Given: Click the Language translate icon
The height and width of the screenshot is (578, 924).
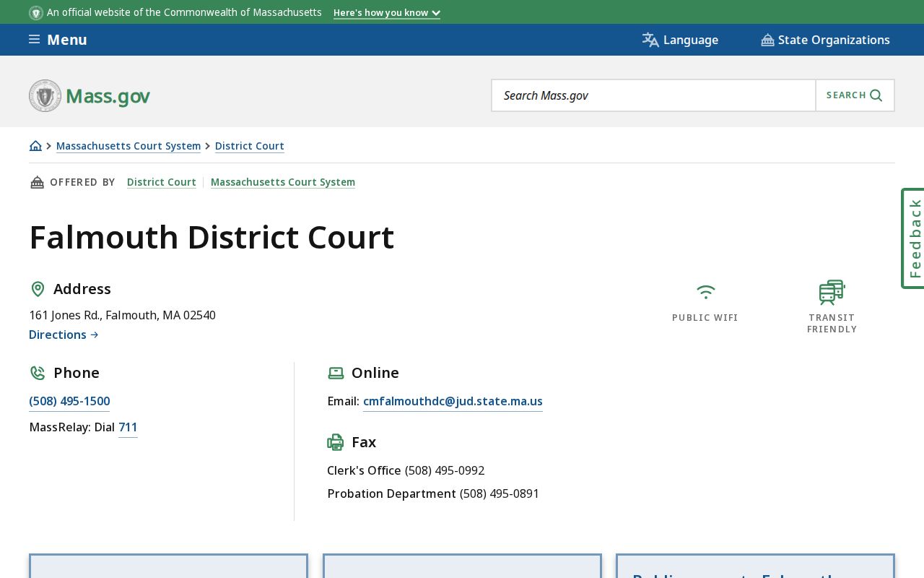Looking at the screenshot, I should (650, 40).
